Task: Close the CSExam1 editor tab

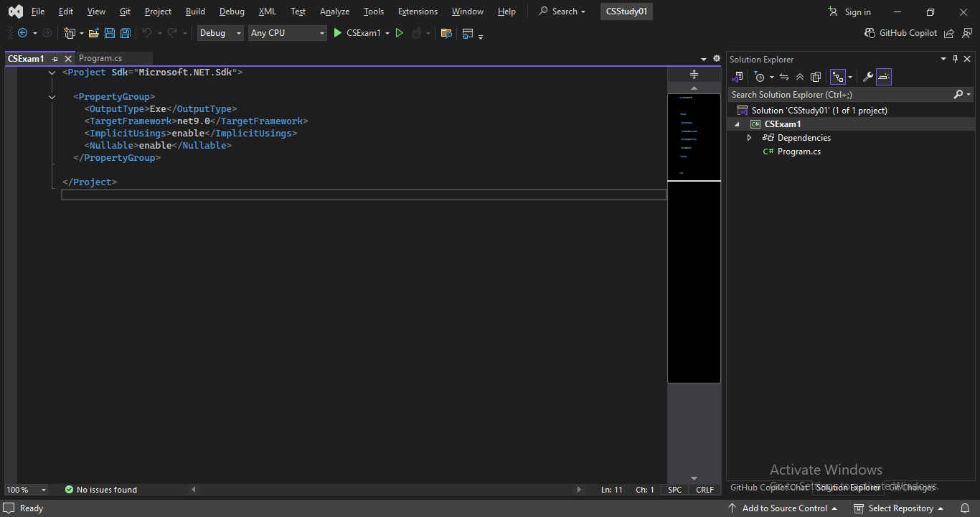Action: click(x=68, y=59)
